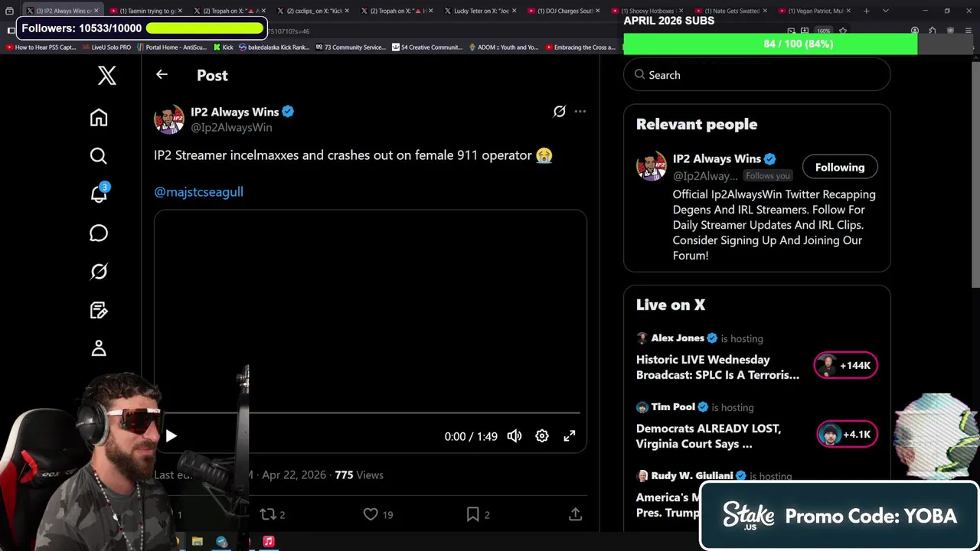The width and height of the screenshot is (980, 551).
Task: Open Alex Jones live broadcast title
Action: tap(718, 367)
